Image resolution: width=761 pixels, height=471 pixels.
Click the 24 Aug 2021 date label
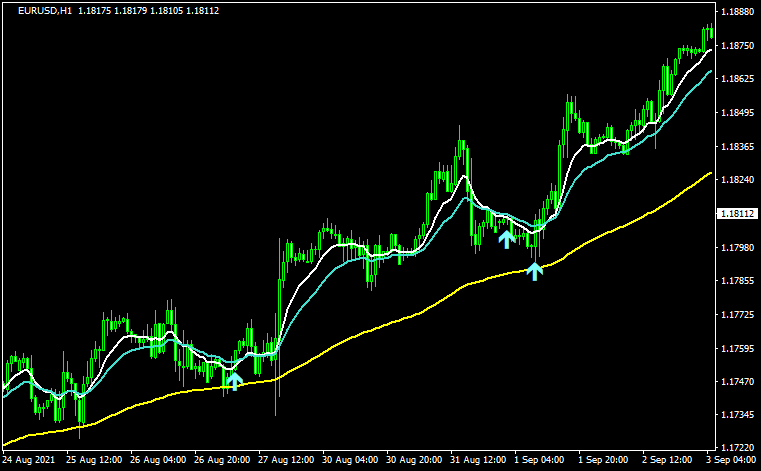coord(30,461)
